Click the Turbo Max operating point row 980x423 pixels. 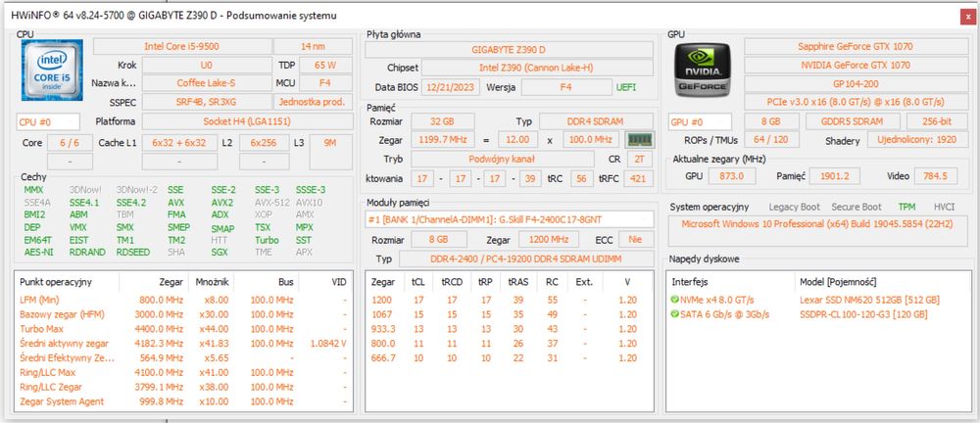(x=183, y=329)
